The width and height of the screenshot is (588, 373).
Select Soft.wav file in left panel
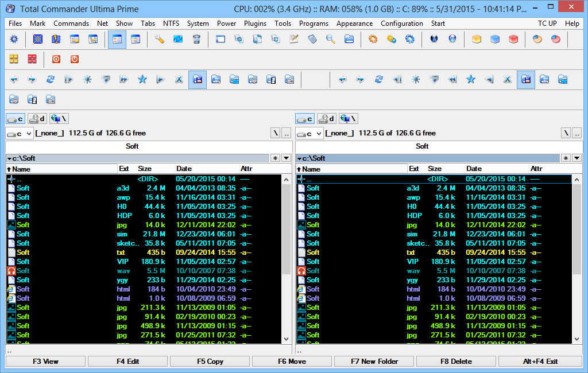click(x=144, y=271)
